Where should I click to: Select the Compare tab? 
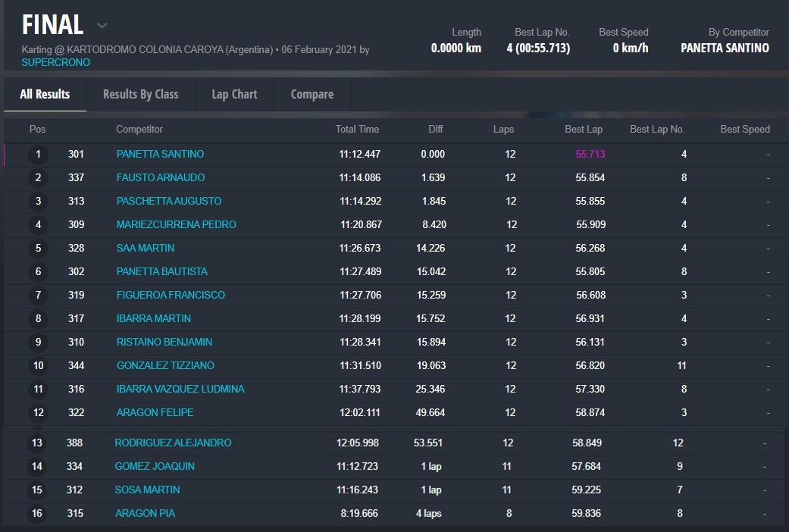click(312, 94)
